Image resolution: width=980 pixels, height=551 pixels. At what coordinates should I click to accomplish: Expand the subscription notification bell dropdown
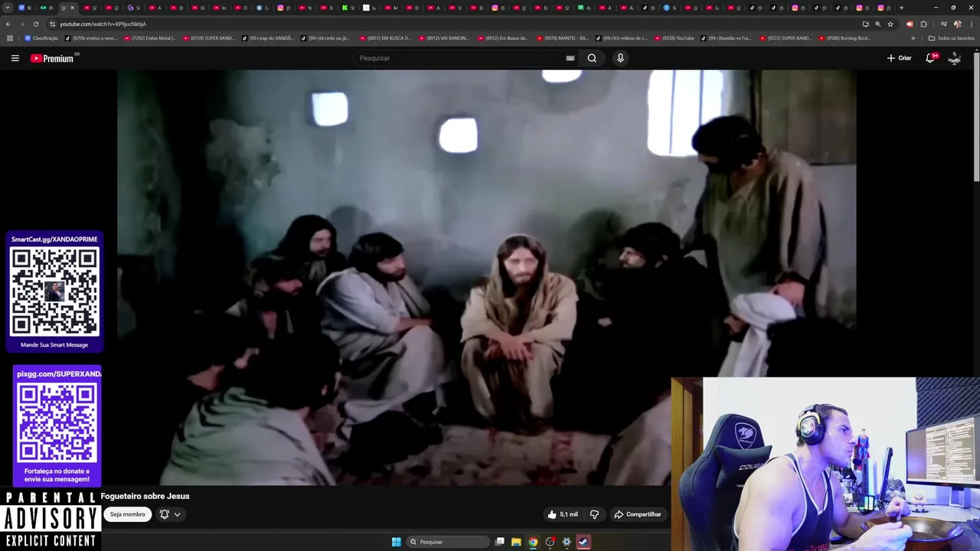point(170,514)
